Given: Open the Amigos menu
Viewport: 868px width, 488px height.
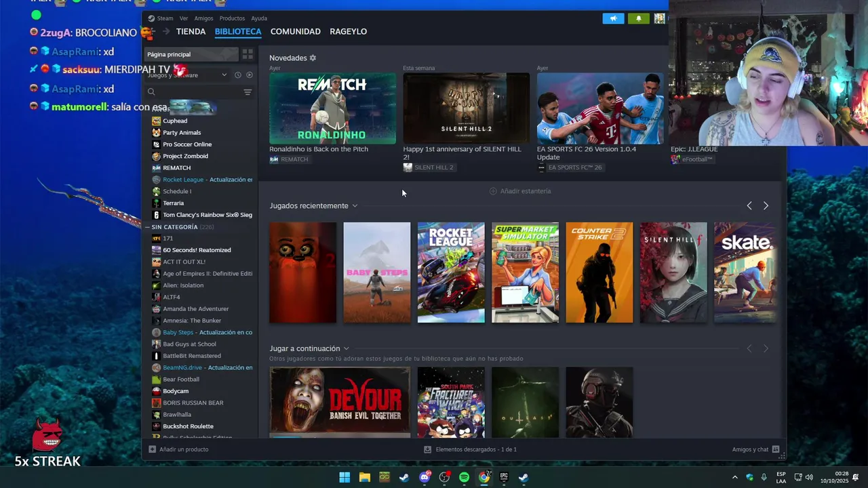Looking at the screenshot, I should coord(203,18).
